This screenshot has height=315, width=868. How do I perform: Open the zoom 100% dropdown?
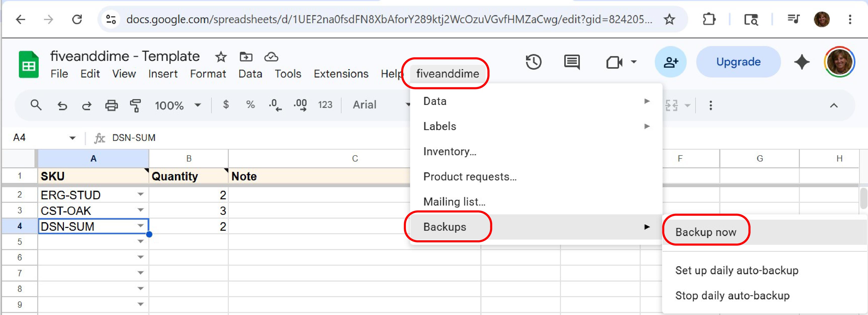(178, 106)
